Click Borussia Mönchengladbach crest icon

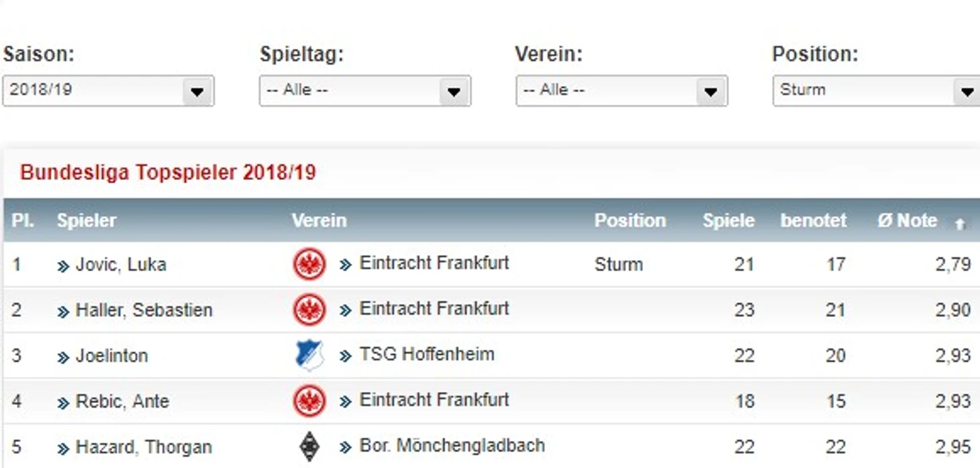click(x=309, y=447)
